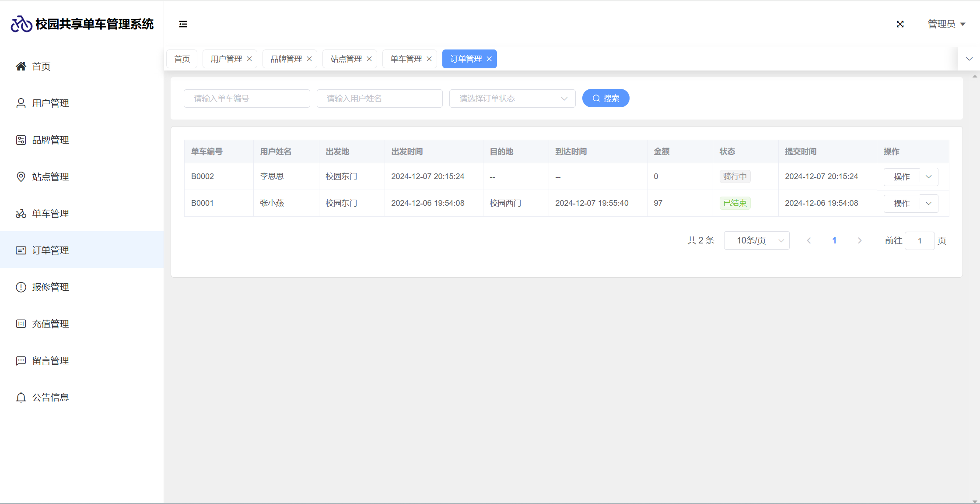The width and height of the screenshot is (980, 504).
Task: Click the bicycle logo icon
Action: pyautogui.click(x=21, y=24)
